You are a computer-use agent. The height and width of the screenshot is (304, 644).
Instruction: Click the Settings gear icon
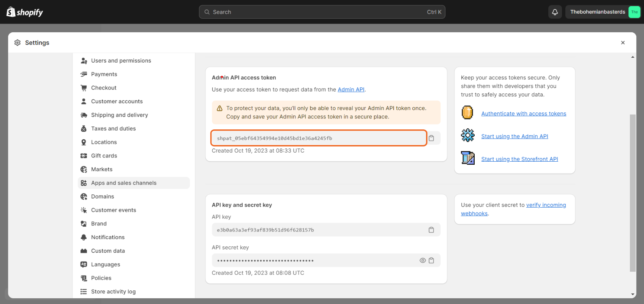pyautogui.click(x=17, y=43)
